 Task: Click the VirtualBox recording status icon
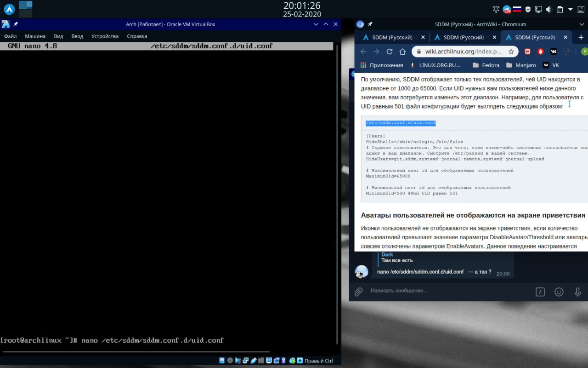(277, 361)
